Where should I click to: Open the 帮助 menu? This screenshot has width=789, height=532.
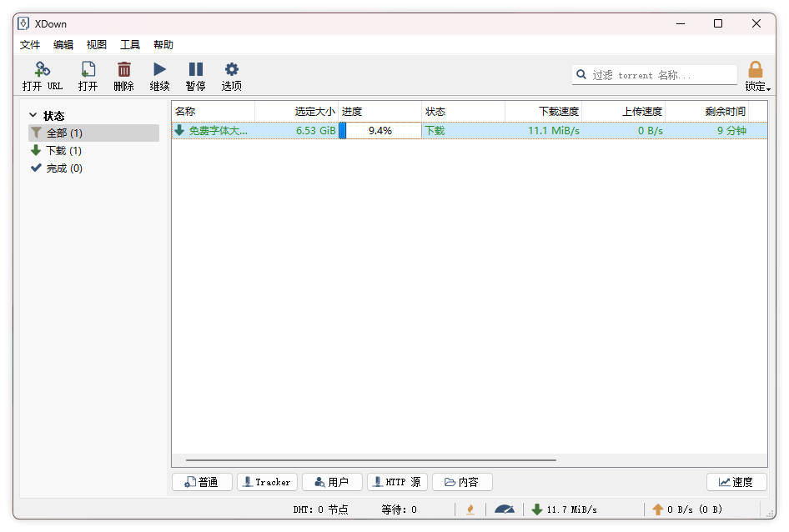click(163, 45)
